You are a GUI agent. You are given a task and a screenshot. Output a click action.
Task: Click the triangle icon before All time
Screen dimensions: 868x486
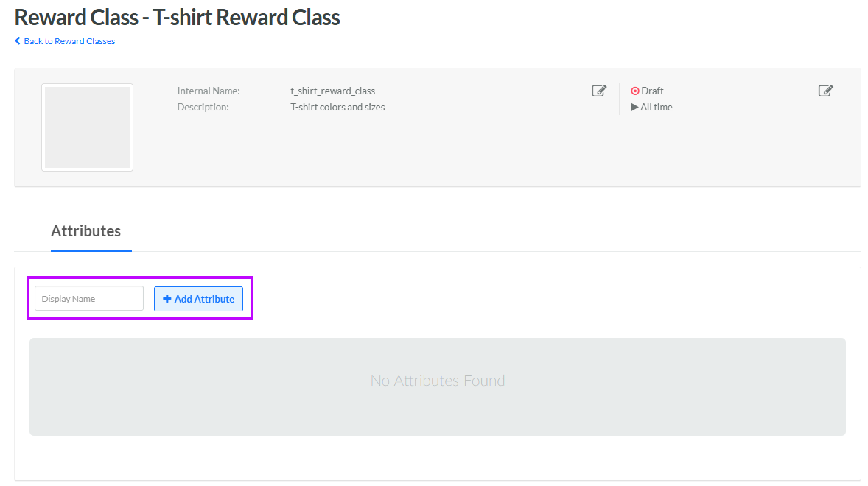point(634,108)
